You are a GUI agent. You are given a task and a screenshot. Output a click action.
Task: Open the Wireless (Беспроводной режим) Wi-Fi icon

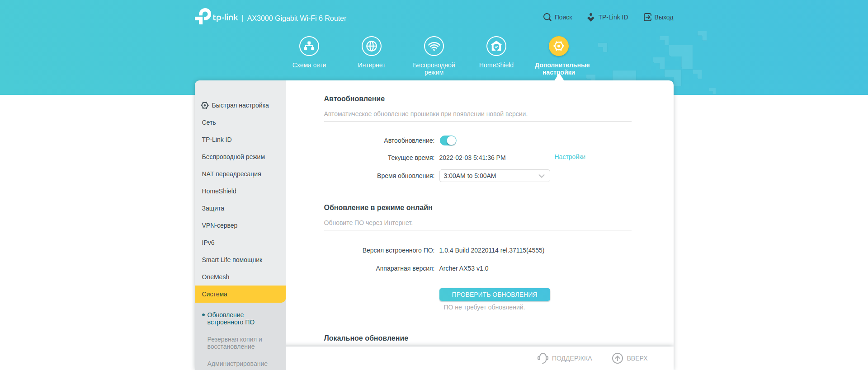(x=434, y=46)
